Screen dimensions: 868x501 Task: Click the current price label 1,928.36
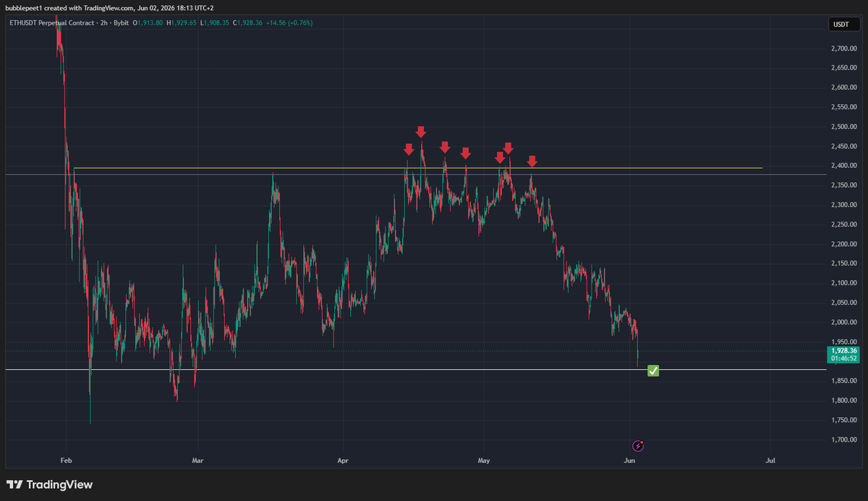[844, 350]
